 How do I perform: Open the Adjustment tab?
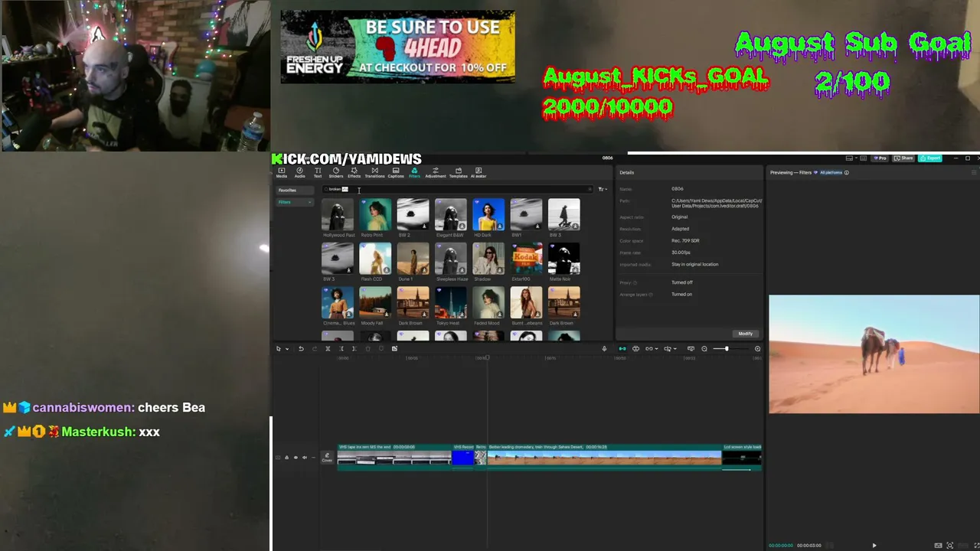click(436, 173)
